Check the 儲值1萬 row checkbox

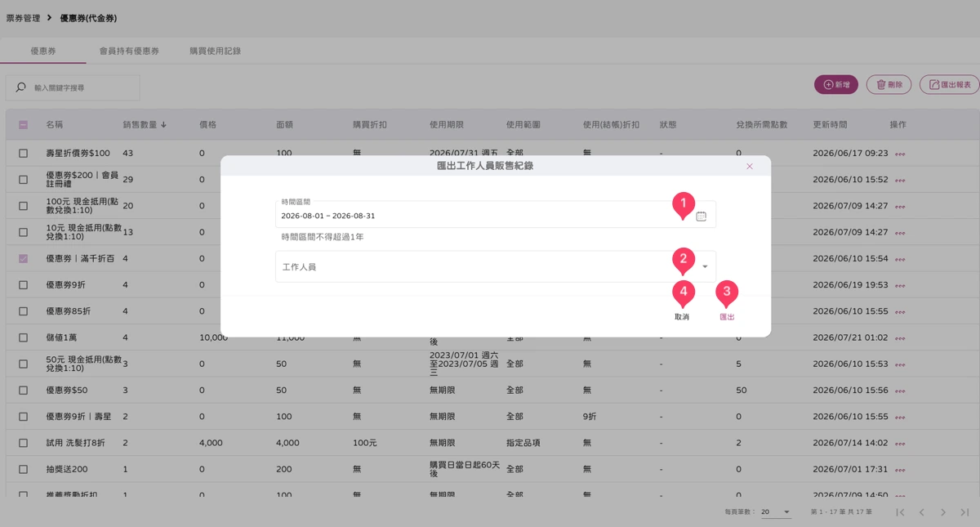pos(23,337)
